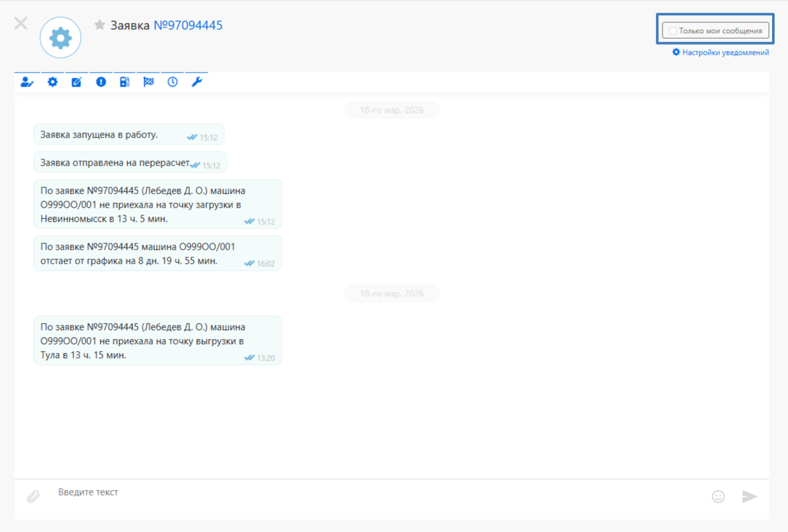The width and height of the screenshot is (788, 532).
Task: Click the 13:20 timestamp
Action: [x=266, y=358]
